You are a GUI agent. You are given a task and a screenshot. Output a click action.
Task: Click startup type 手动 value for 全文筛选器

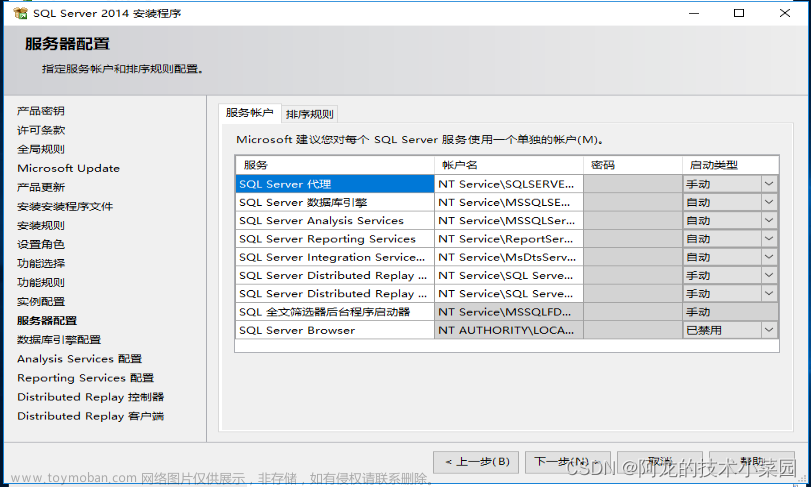(x=730, y=312)
